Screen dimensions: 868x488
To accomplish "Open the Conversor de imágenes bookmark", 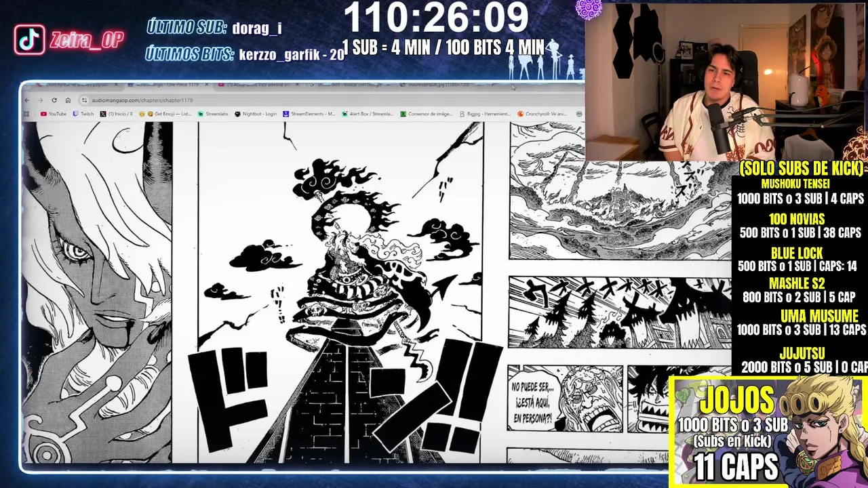I will pyautogui.click(x=427, y=114).
